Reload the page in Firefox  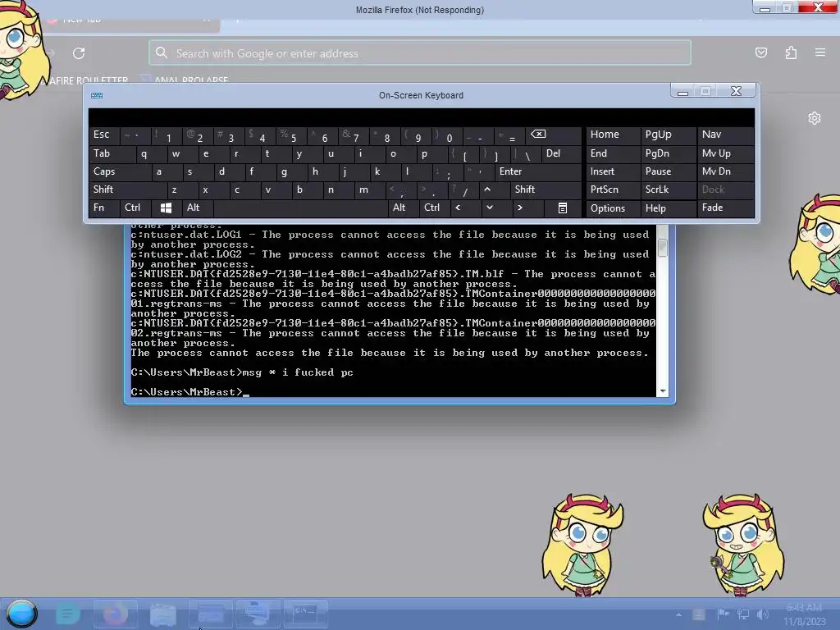pyautogui.click(x=79, y=53)
